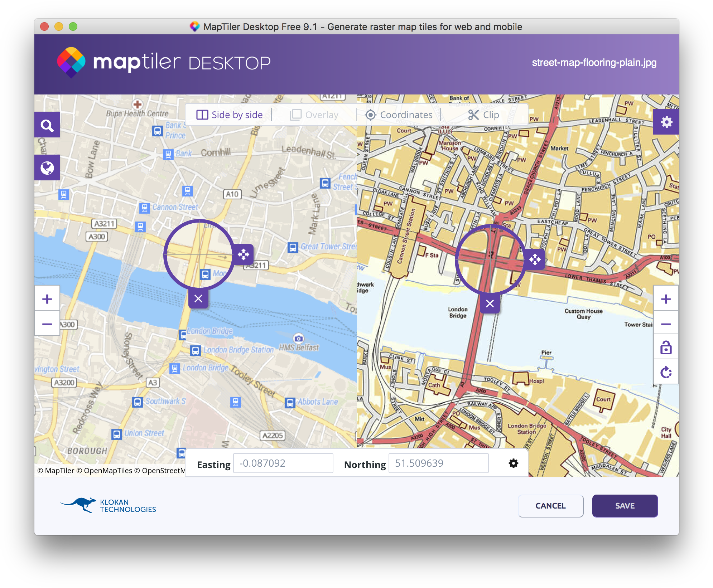Zoom in on the right image map
This screenshot has width=713, height=588.
tap(666, 299)
